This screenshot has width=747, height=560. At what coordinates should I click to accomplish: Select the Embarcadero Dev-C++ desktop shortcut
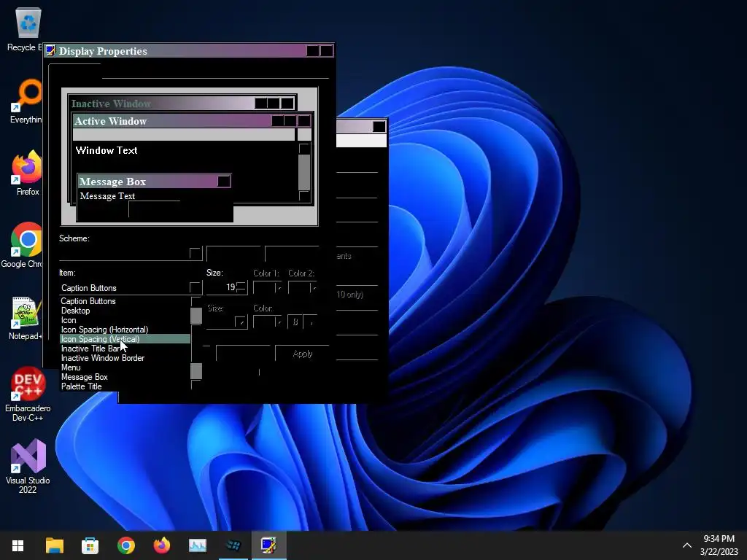pos(28,394)
